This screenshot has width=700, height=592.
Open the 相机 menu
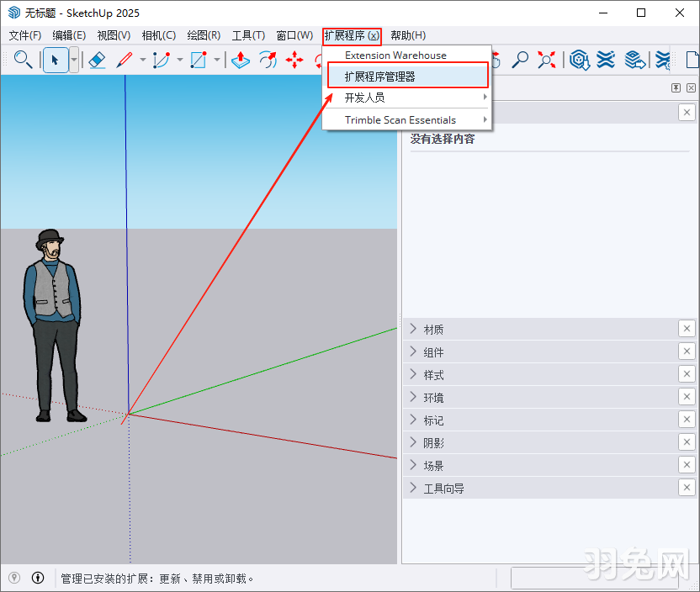(158, 35)
